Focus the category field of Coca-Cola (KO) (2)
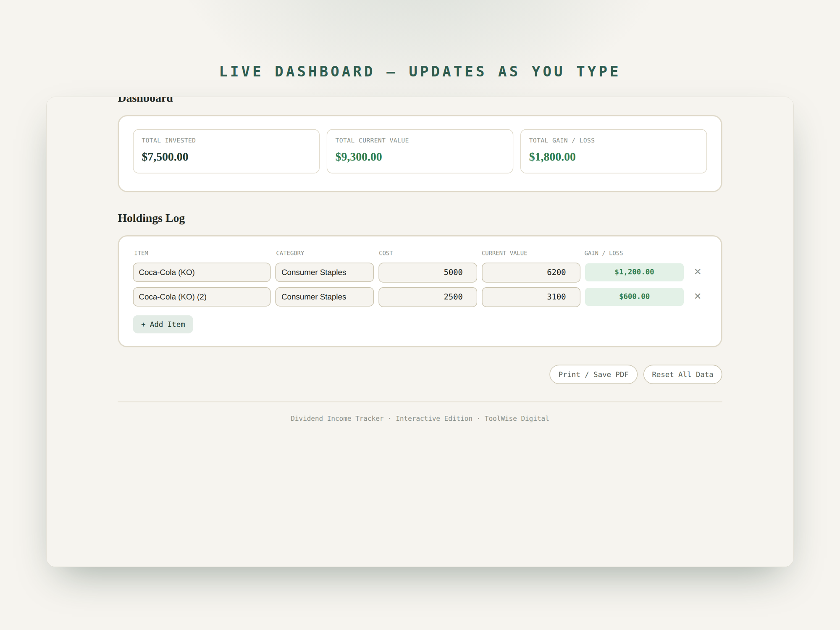The height and width of the screenshot is (630, 840). coord(325,297)
